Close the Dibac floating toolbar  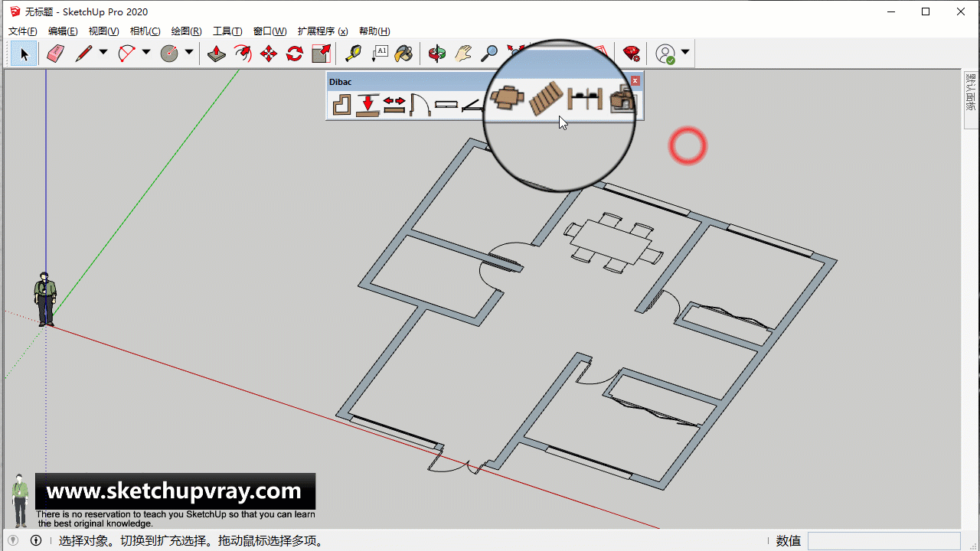click(635, 80)
